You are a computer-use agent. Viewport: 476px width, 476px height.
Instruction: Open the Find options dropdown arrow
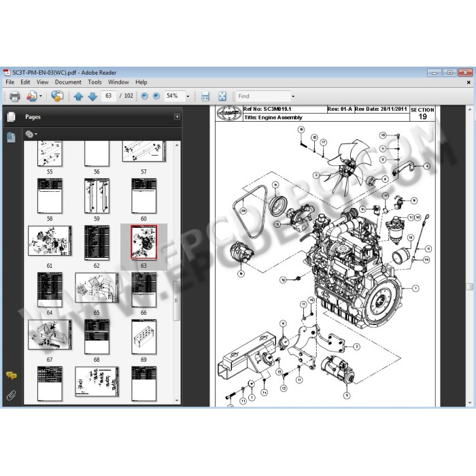pos(293,97)
